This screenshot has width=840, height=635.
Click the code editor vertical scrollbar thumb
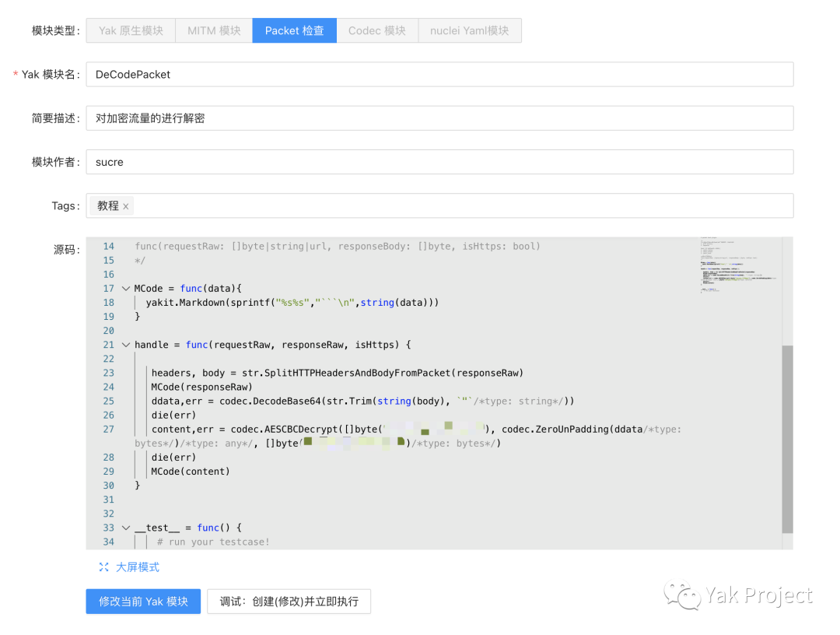point(787,440)
